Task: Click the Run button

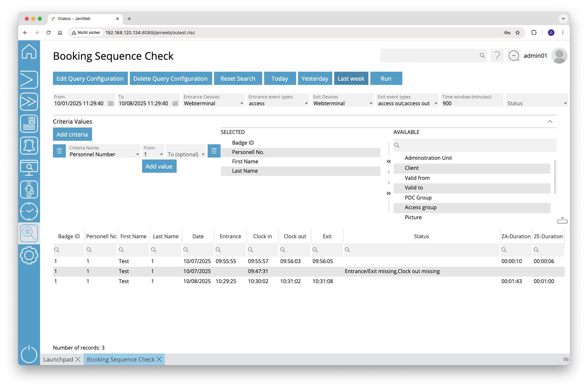Action: click(386, 78)
